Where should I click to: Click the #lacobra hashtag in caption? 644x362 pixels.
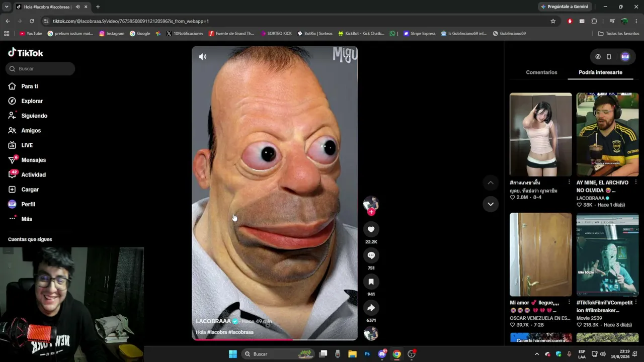point(217,332)
